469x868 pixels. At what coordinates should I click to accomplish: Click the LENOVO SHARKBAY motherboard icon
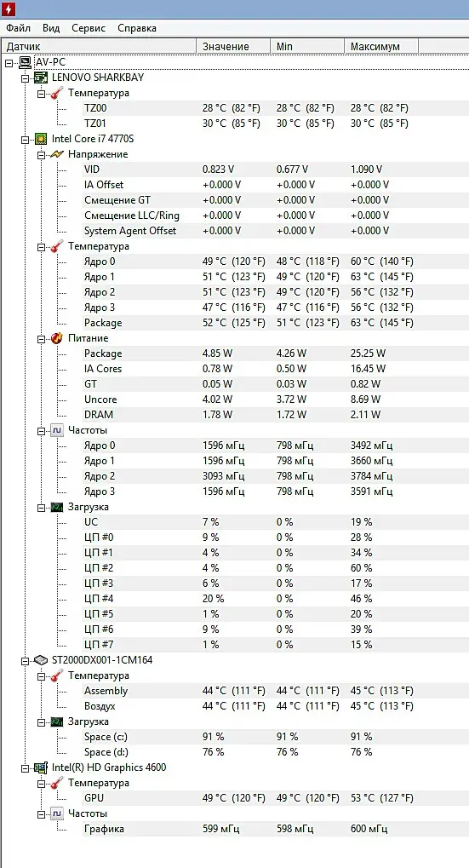coord(42,78)
